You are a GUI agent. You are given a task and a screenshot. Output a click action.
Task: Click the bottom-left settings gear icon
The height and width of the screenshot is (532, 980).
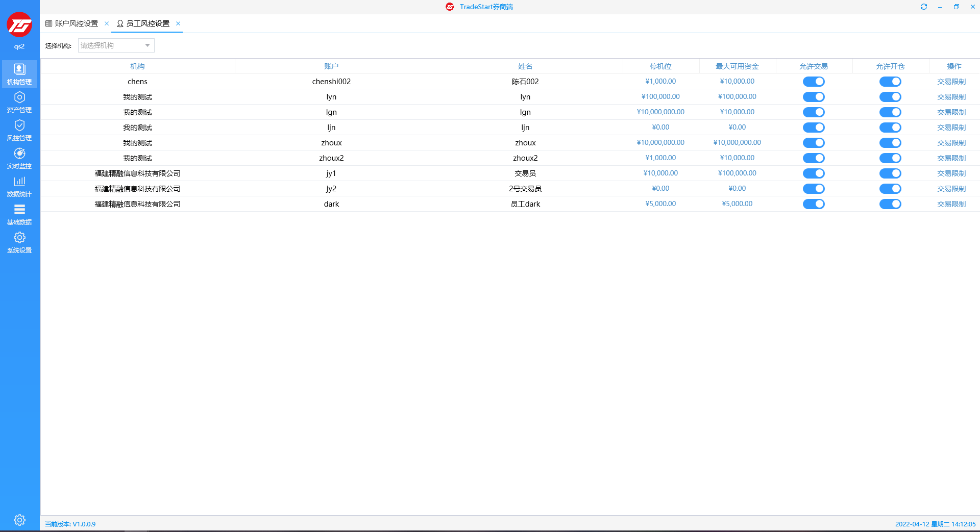(19, 520)
